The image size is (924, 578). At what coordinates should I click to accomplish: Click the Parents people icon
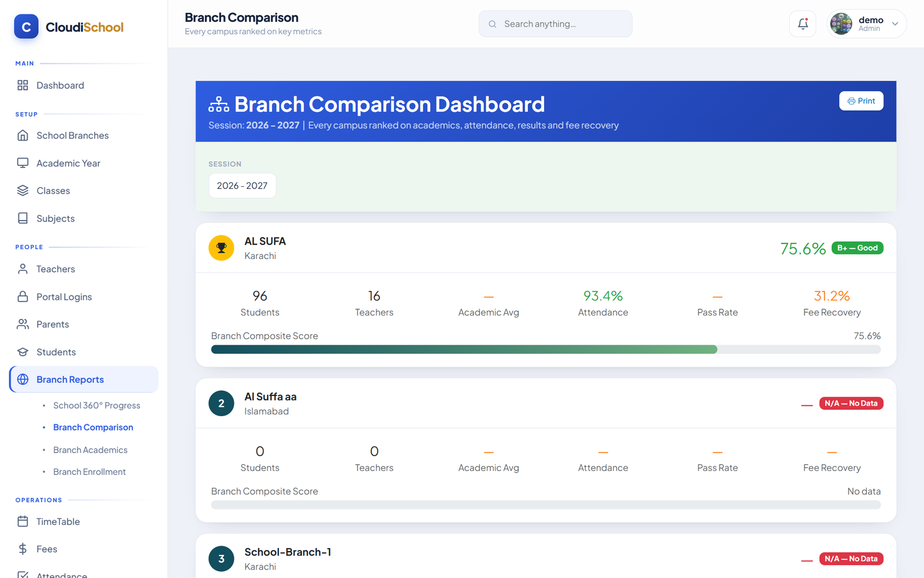[x=23, y=324]
